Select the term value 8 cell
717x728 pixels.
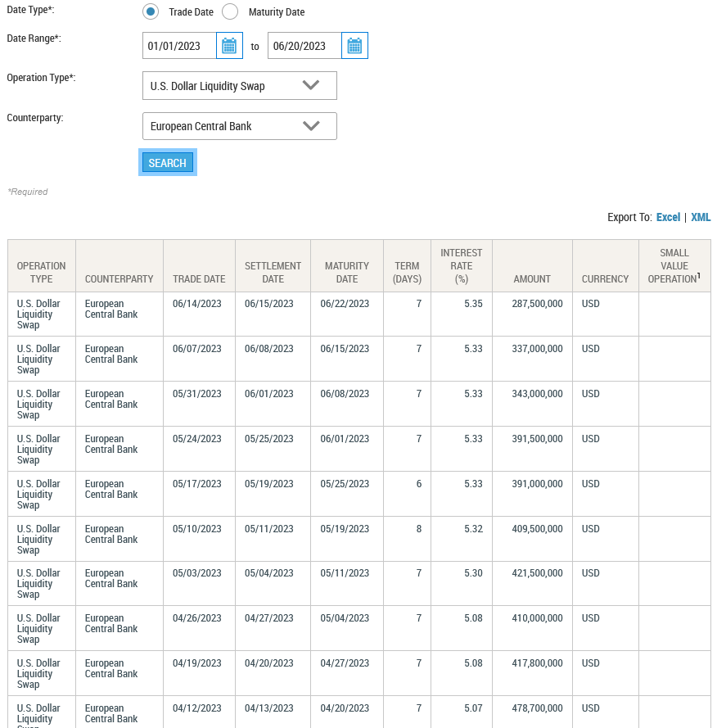coord(407,539)
